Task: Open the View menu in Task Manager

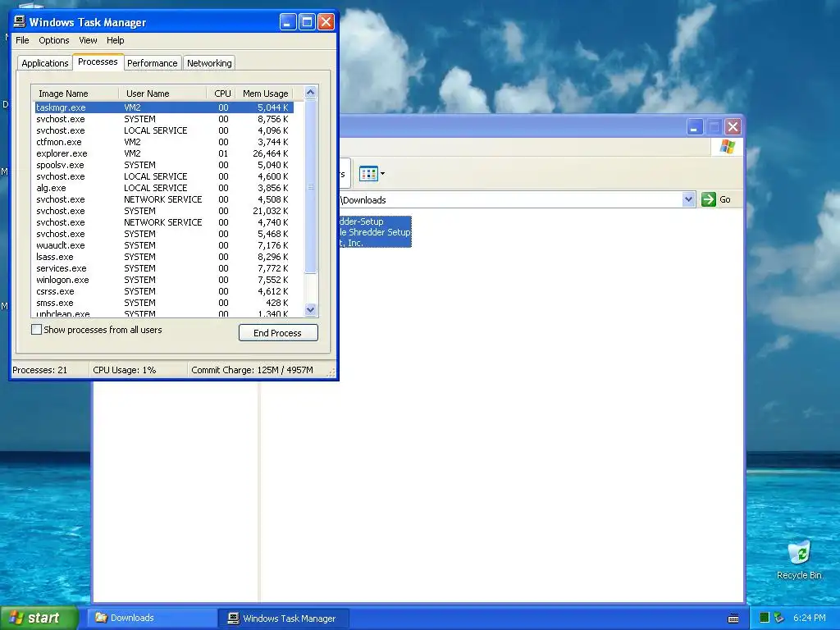Action: (x=88, y=40)
